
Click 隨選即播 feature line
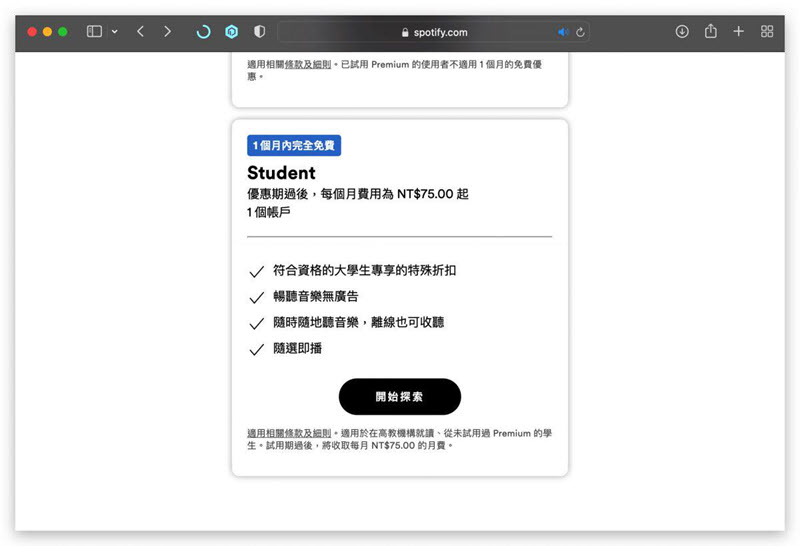[297, 349]
